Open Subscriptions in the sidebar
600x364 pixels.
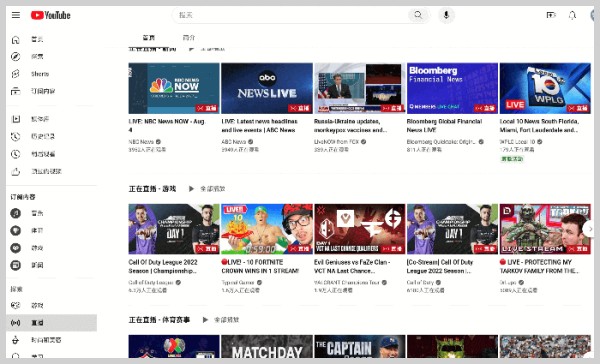point(51,91)
